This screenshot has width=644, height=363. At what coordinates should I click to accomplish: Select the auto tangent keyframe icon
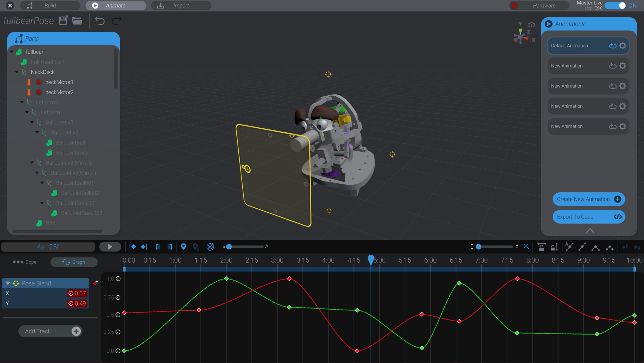click(569, 247)
